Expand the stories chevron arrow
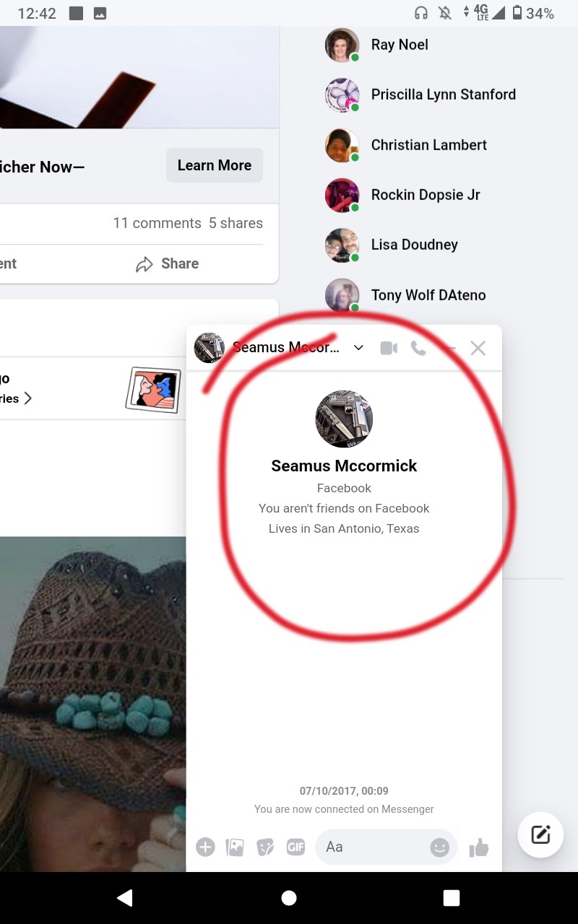Viewport: 578px width, 924px height. pos(27,398)
